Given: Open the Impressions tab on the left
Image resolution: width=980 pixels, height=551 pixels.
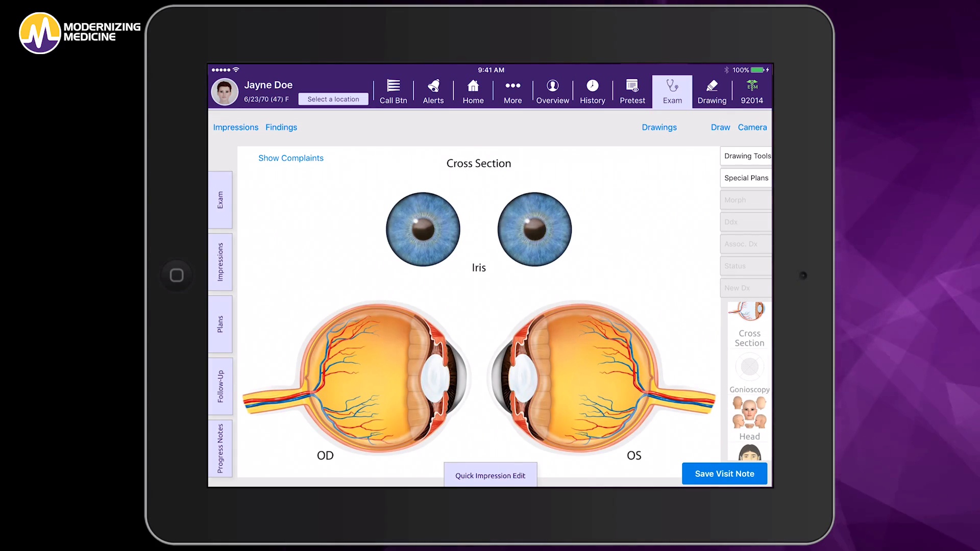Looking at the screenshot, I should pyautogui.click(x=220, y=262).
